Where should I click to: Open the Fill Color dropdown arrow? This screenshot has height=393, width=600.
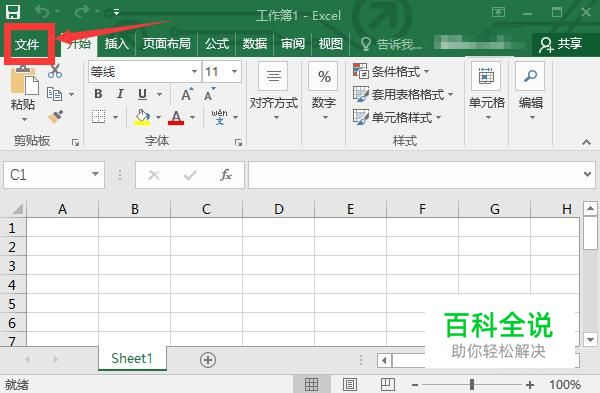158,117
